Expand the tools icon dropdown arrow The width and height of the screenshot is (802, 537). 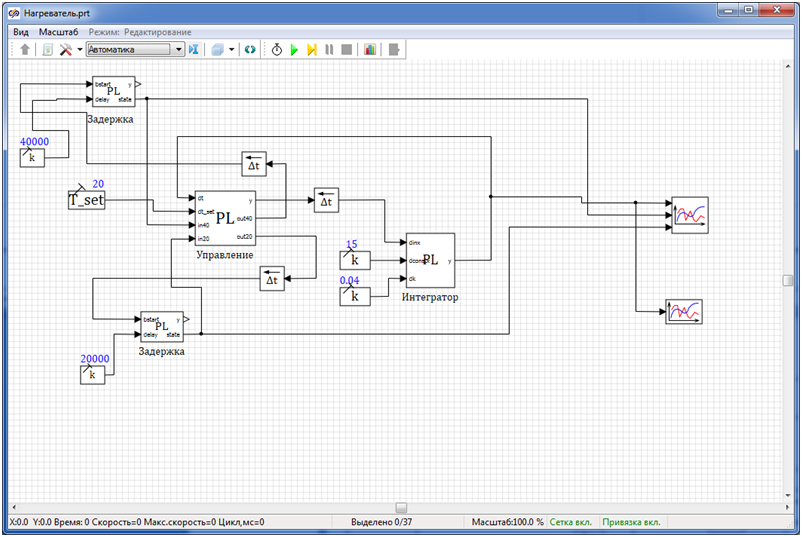80,50
